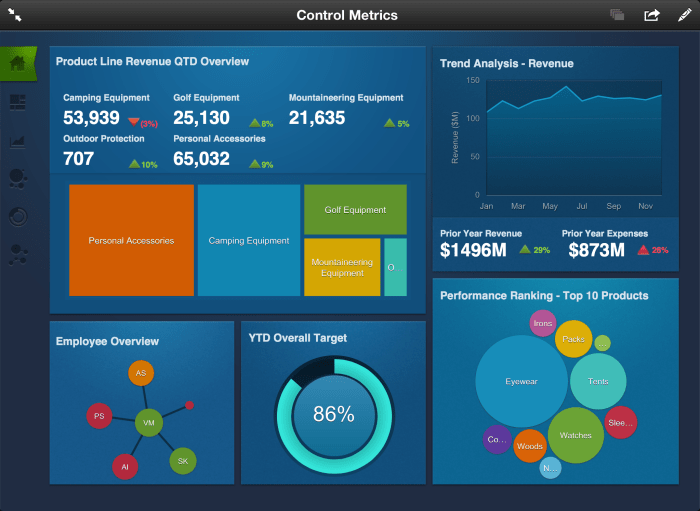Open the bubble chart view in sidebar
This screenshot has height=511, width=700.
[x=17, y=178]
